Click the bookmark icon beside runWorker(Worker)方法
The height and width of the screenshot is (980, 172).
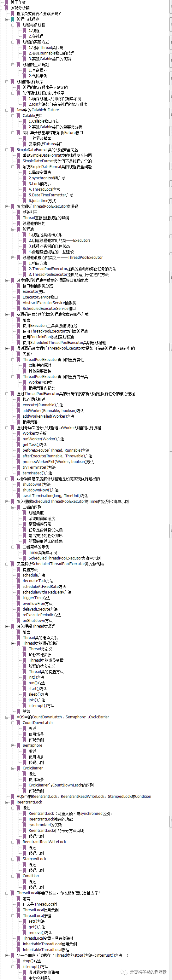(18, 439)
